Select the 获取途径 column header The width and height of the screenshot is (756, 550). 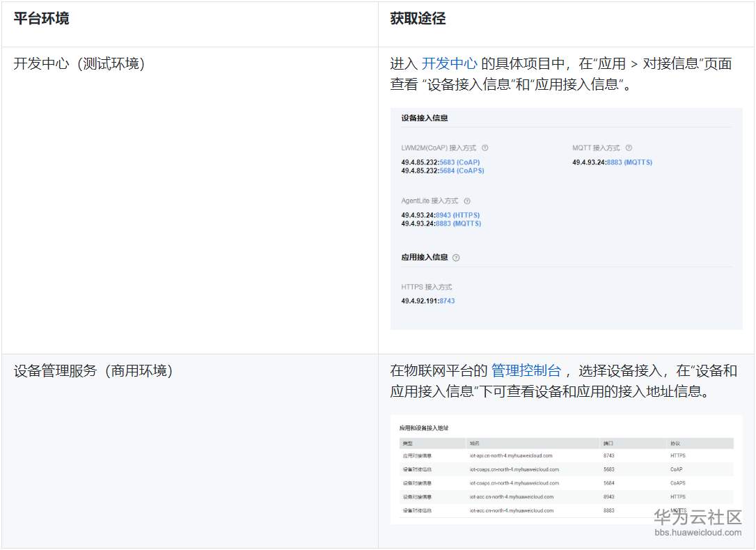pyautogui.click(x=418, y=18)
